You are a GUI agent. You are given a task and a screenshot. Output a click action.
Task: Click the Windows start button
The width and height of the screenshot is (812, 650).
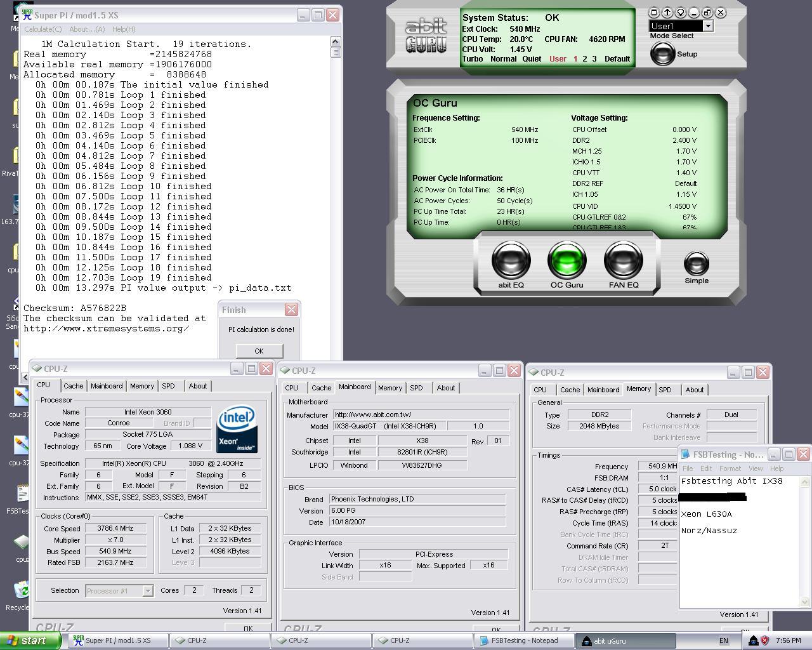[30, 640]
